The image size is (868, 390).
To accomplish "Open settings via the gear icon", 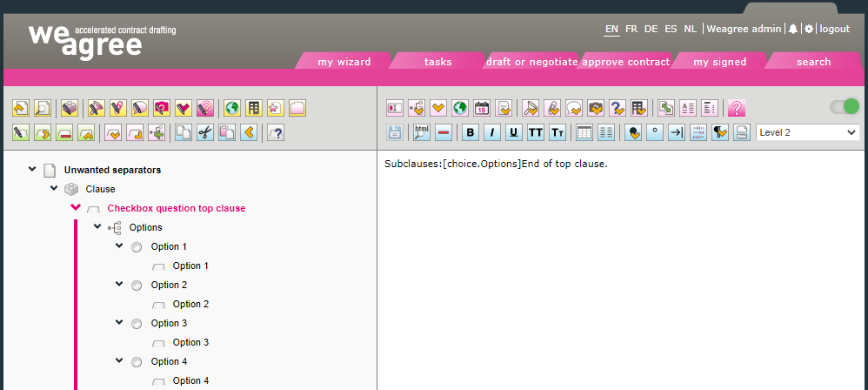I will [x=809, y=29].
